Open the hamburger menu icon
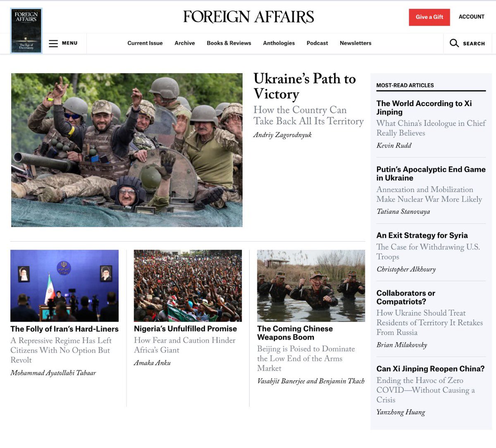The width and height of the screenshot is (496, 448). tap(53, 43)
